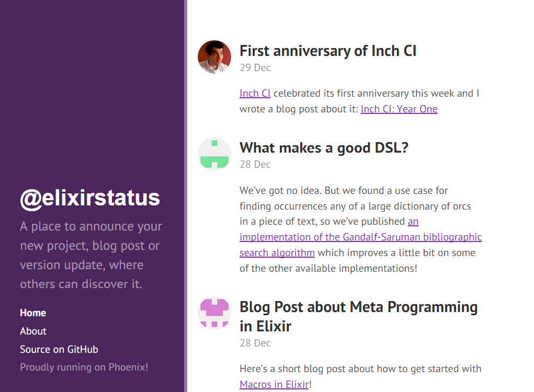
Task: Click the author photo beside Inch CI post
Action: (214, 57)
